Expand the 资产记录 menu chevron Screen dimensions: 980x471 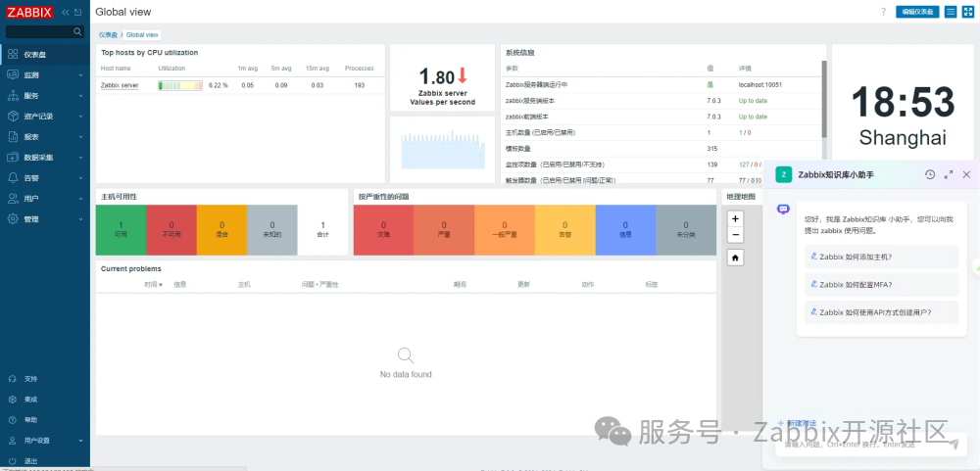click(x=81, y=117)
